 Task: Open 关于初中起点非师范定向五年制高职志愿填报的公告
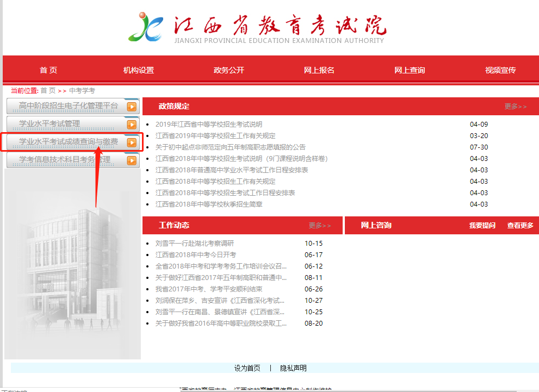(x=230, y=147)
